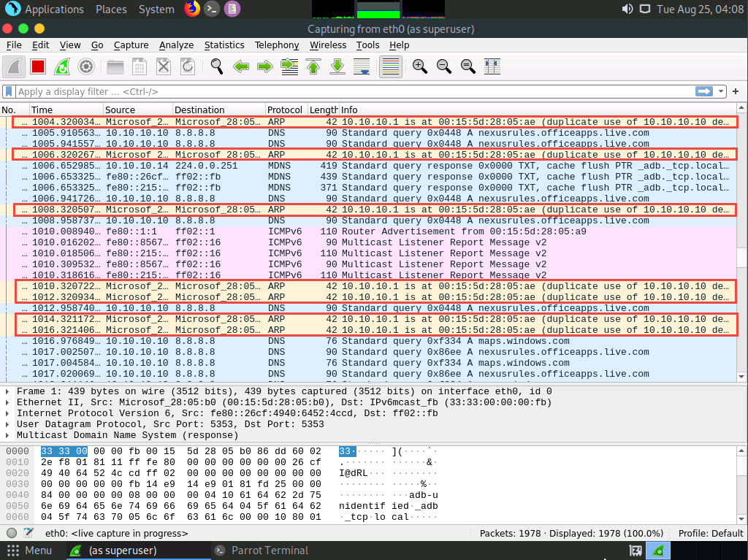Open the Menu button in bottom panel
The width and height of the screenshot is (748, 560).
(29, 551)
